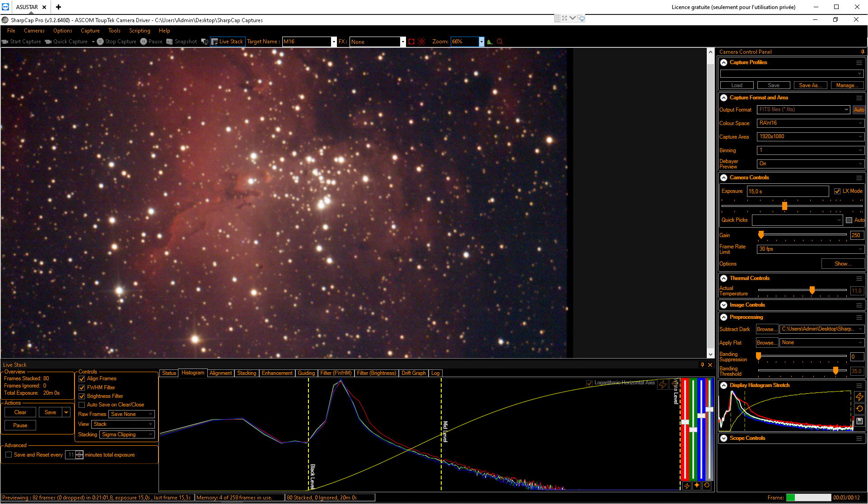Uncheck the Align Frames checkbox

(x=82, y=379)
